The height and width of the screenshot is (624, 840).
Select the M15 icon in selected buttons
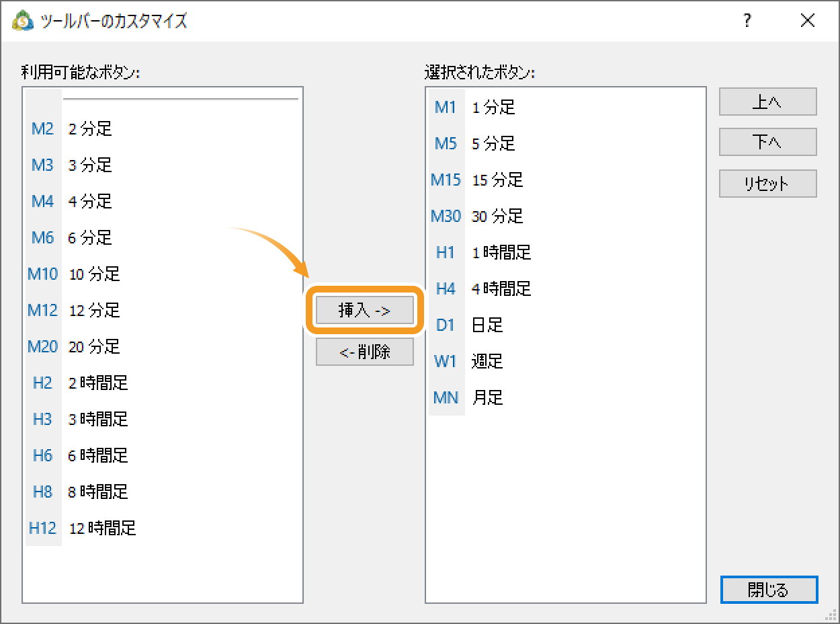(x=446, y=180)
